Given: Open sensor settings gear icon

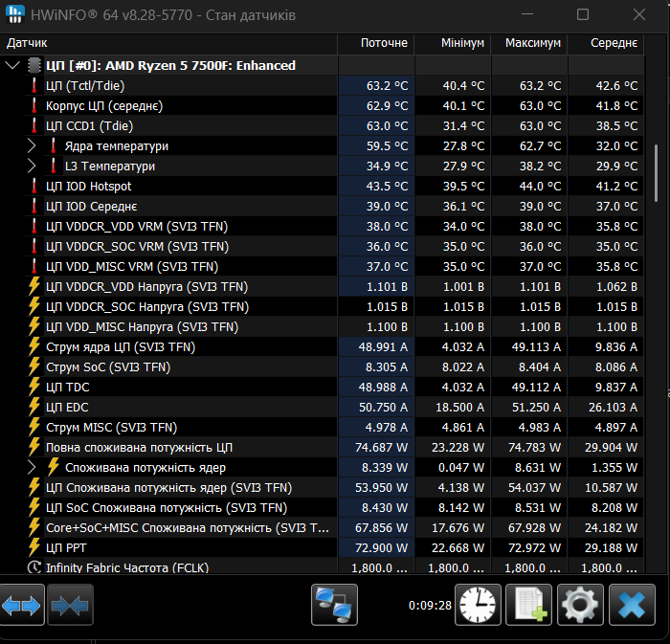Looking at the screenshot, I should click(580, 607).
